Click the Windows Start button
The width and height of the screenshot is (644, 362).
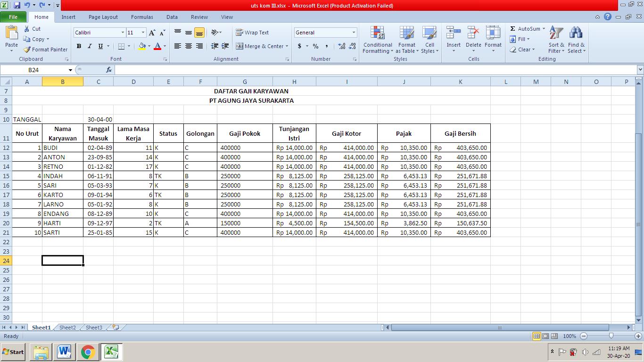[x=13, y=352]
